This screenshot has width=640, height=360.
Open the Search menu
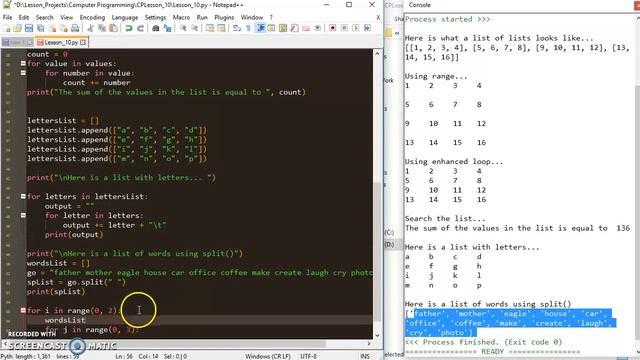(x=44, y=18)
